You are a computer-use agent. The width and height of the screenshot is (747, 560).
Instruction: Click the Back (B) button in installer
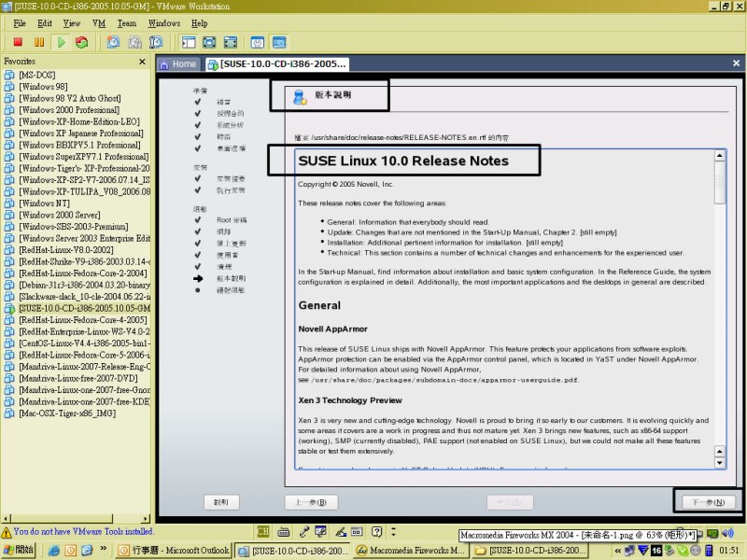click(x=311, y=502)
